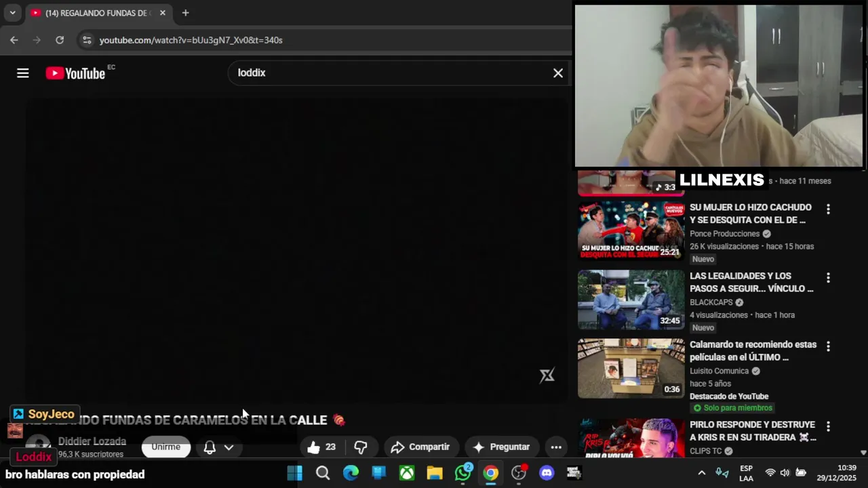Open the Windows Start menu
The width and height of the screenshot is (868, 488).
294,473
